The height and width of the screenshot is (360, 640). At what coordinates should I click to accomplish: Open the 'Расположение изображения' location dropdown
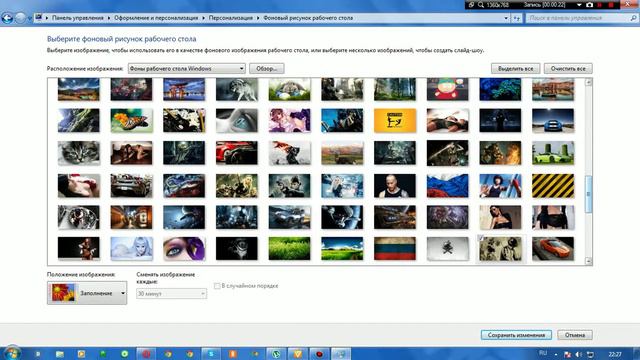pyautogui.click(x=187, y=69)
